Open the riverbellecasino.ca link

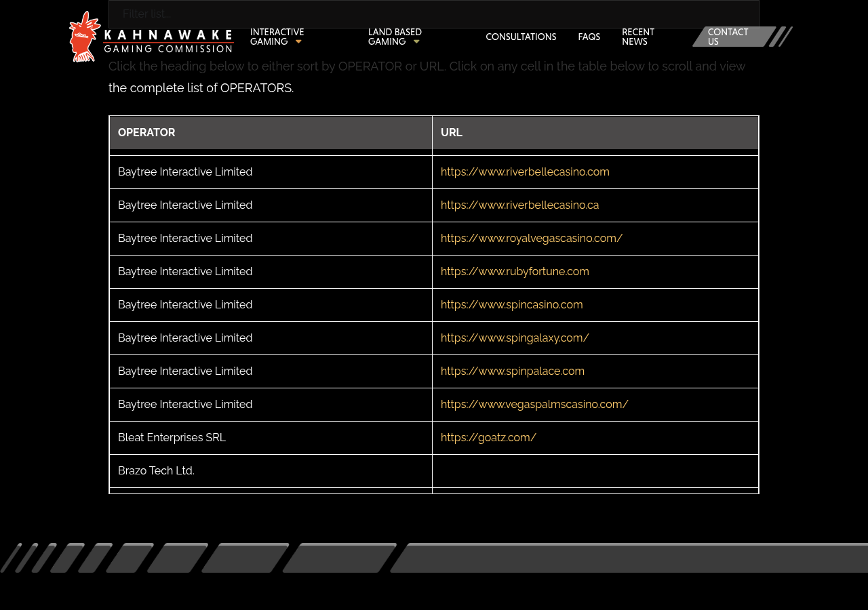coord(519,205)
